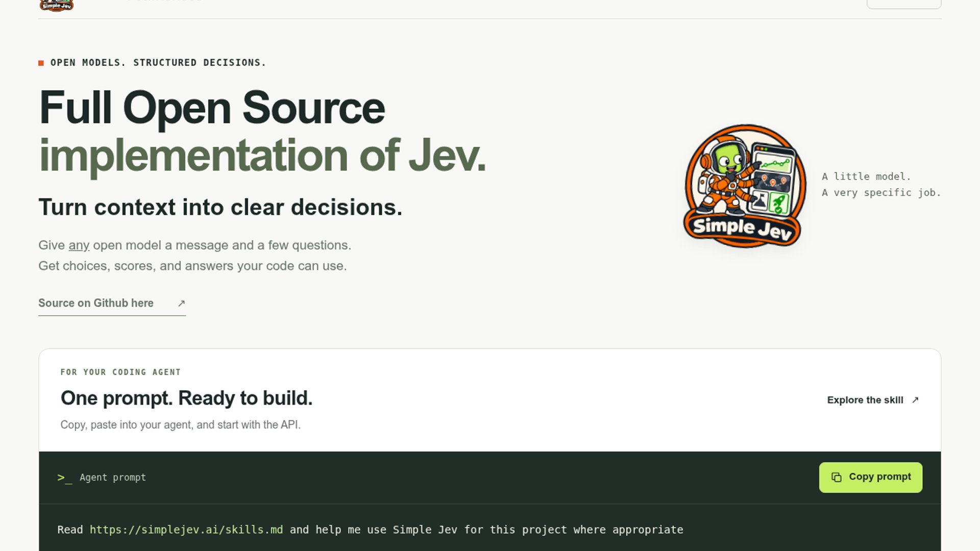Copy the agent prompt with Copy prompt button
Image resolution: width=980 pixels, height=551 pixels.
[871, 477]
